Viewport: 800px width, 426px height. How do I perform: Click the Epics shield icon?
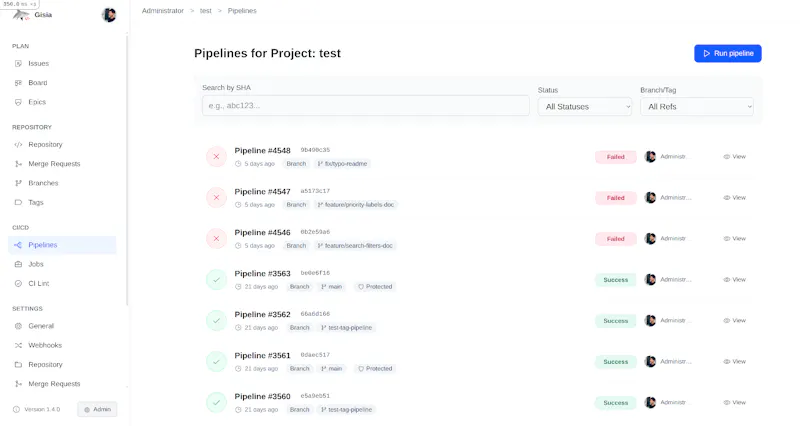click(18, 102)
